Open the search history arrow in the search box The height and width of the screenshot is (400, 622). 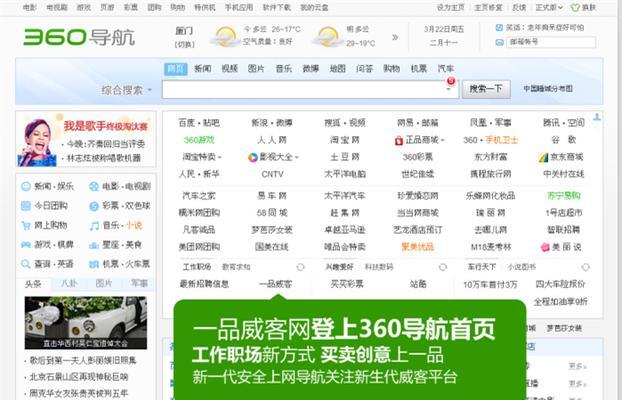pyautogui.click(x=449, y=90)
